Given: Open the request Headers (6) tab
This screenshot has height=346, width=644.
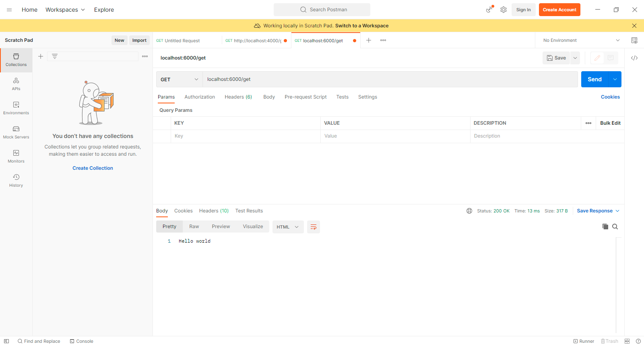Looking at the screenshot, I should click(x=238, y=97).
